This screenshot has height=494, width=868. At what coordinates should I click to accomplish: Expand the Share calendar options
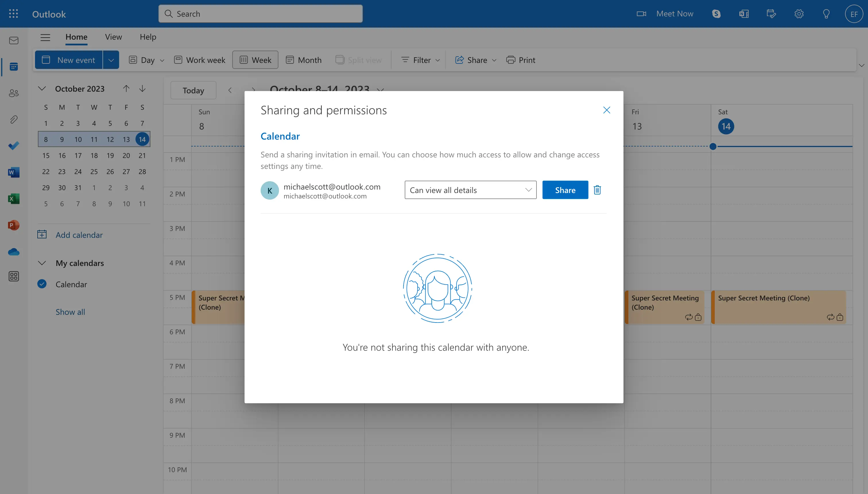click(526, 189)
